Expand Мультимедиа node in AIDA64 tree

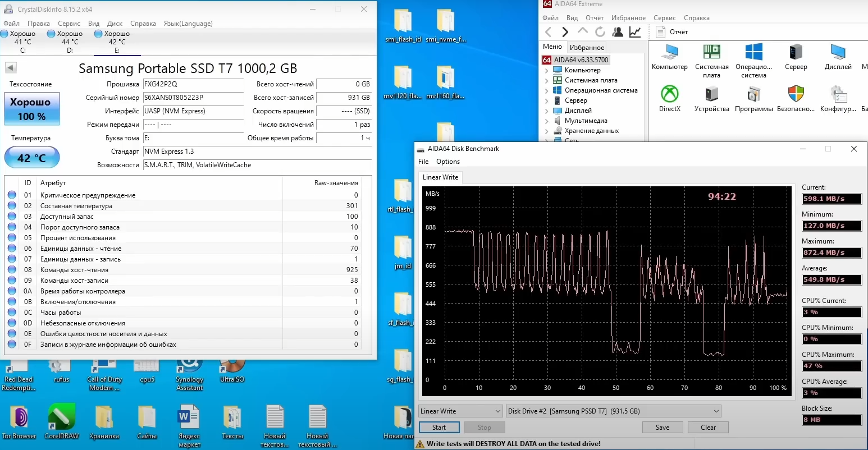tap(546, 121)
